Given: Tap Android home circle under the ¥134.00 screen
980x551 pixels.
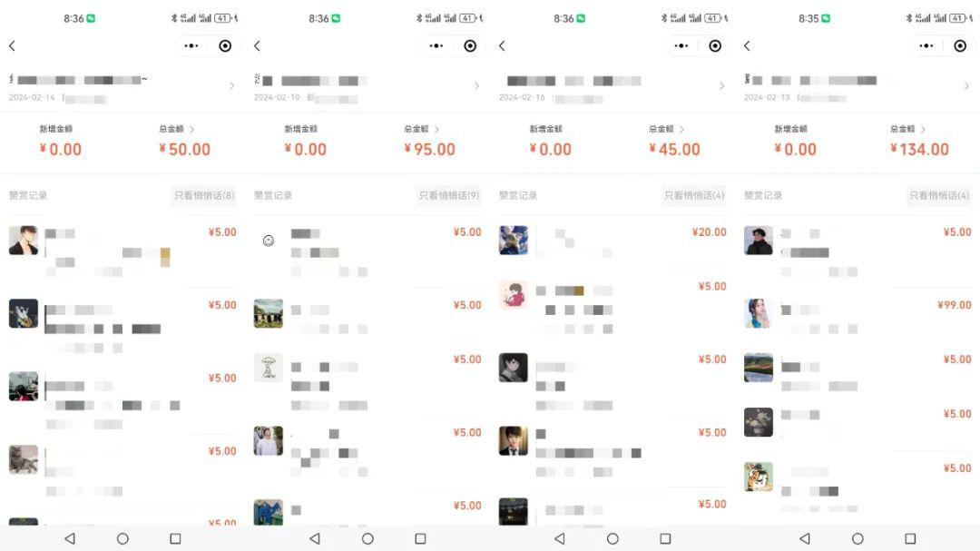Looking at the screenshot, I should (857, 538).
